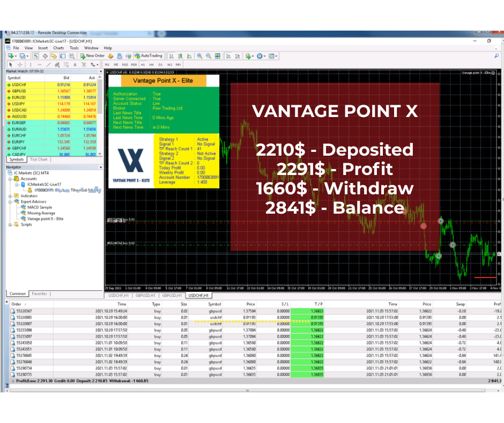Screen dimensions: 504x423
Task: Collapse the Expert Advisors node
Action: tap(10, 202)
